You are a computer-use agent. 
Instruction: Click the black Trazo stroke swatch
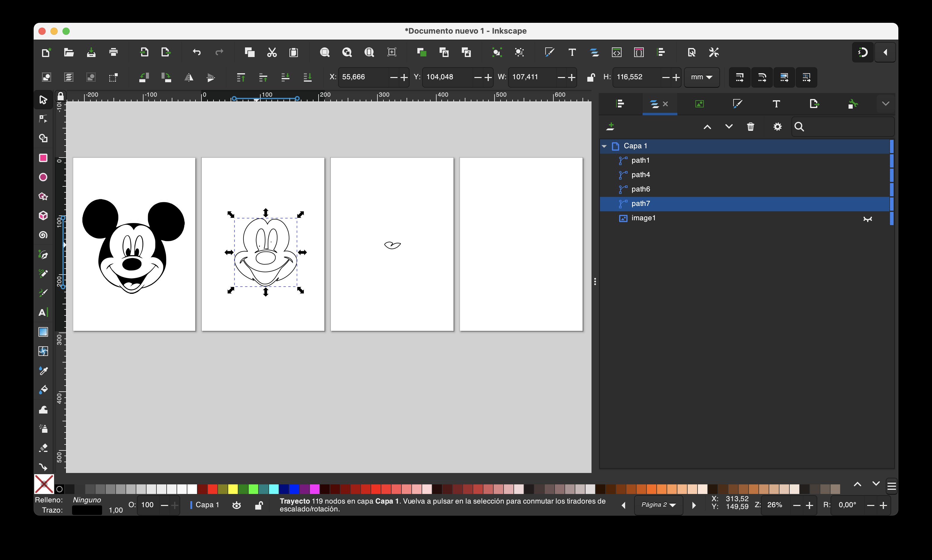pos(87,510)
